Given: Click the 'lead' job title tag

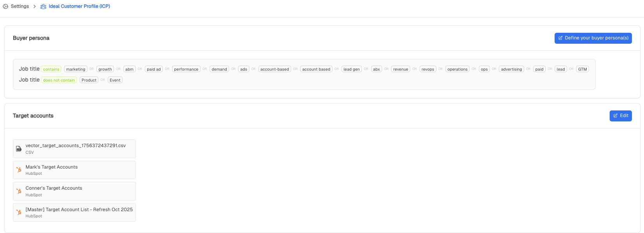Looking at the screenshot, I should (561, 69).
